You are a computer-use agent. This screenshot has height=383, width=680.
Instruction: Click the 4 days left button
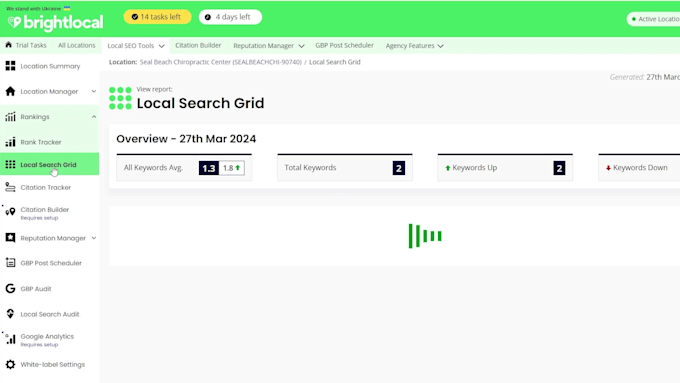click(230, 17)
